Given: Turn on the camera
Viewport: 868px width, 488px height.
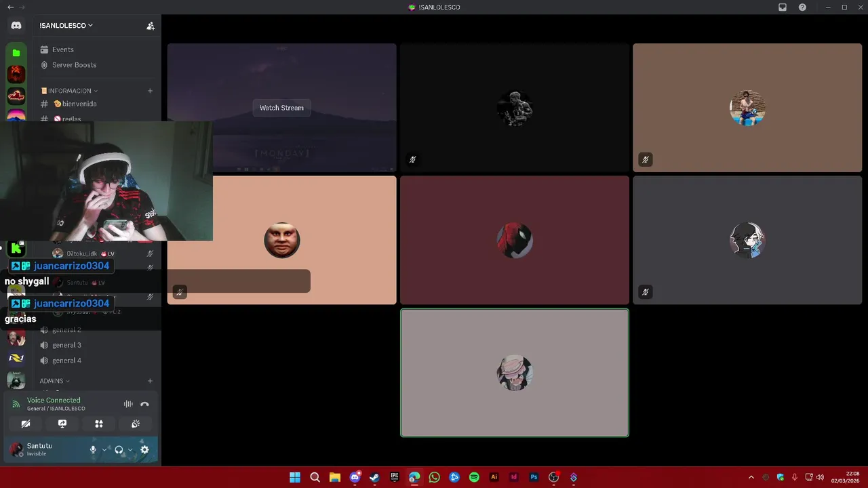Looking at the screenshot, I should click(26, 424).
